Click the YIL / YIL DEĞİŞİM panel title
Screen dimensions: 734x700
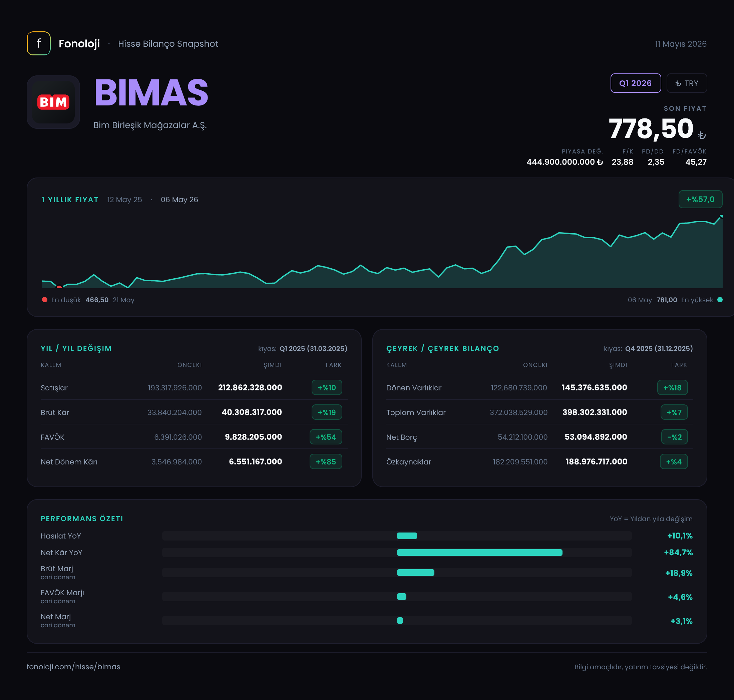click(x=76, y=348)
